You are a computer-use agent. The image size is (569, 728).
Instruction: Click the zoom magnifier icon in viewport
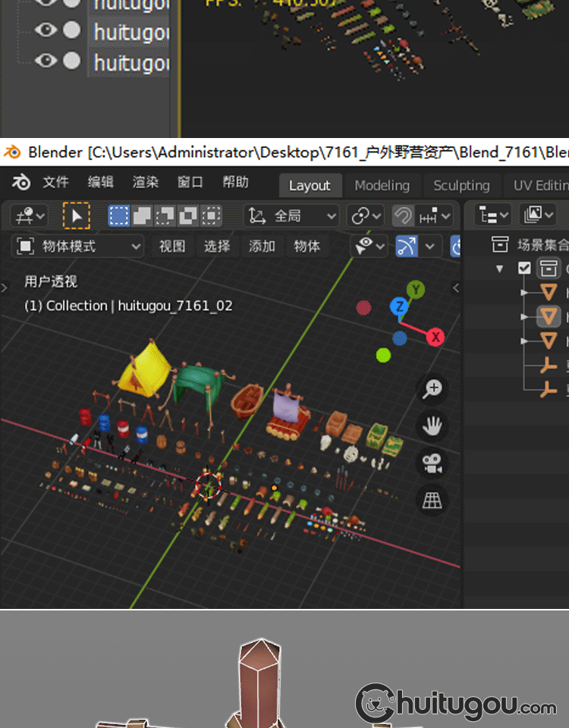pos(433,389)
